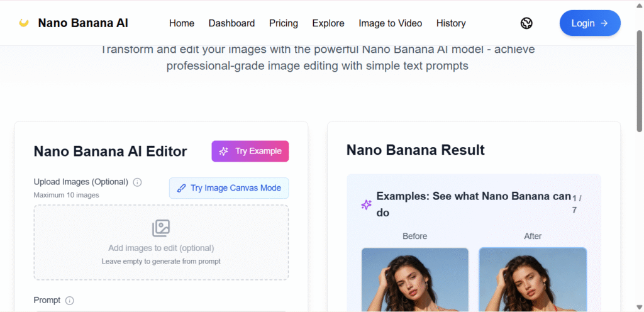Go to the Dashboard page
The height and width of the screenshot is (312, 644).
click(231, 23)
